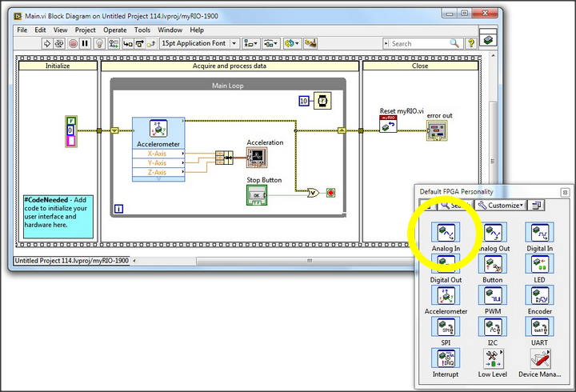Open the Edit menu
This screenshot has height=392, width=576.
[40, 30]
